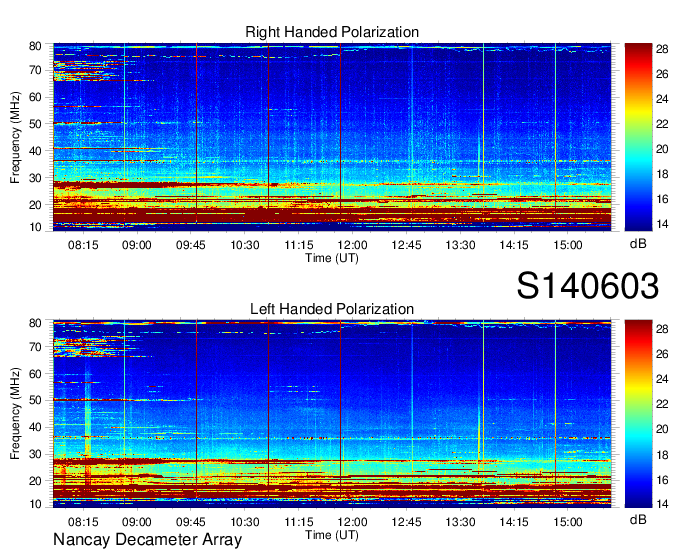Screen dimensions: 680x552
Task: Click 12:00 time tick under left-handed plot
Action: [352, 522]
